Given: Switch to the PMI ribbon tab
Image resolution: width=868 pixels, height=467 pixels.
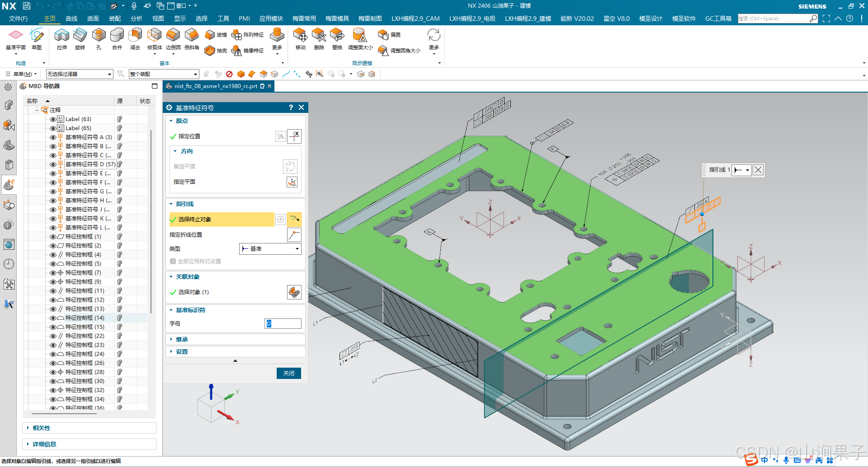Looking at the screenshot, I should click(244, 19).
